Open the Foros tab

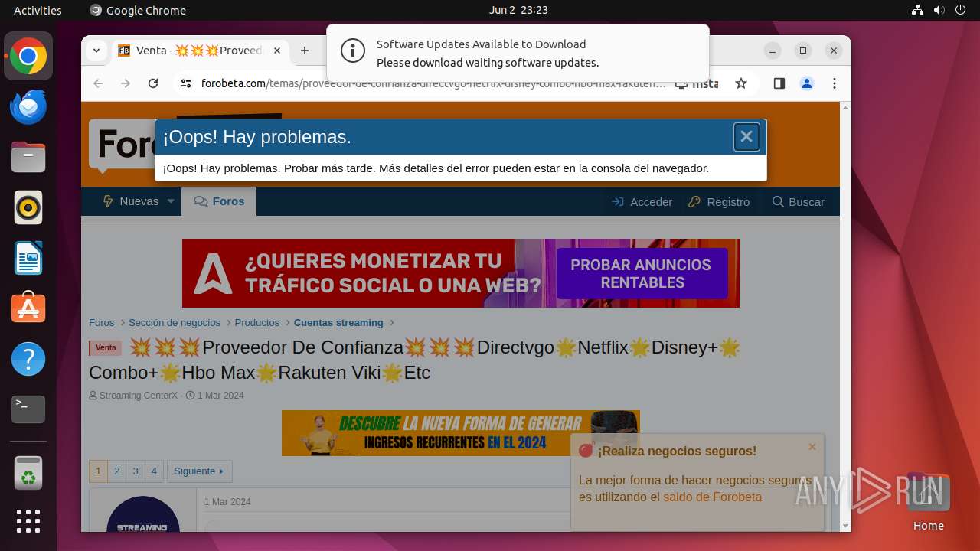pyautogui.click(x=219, y=201)
